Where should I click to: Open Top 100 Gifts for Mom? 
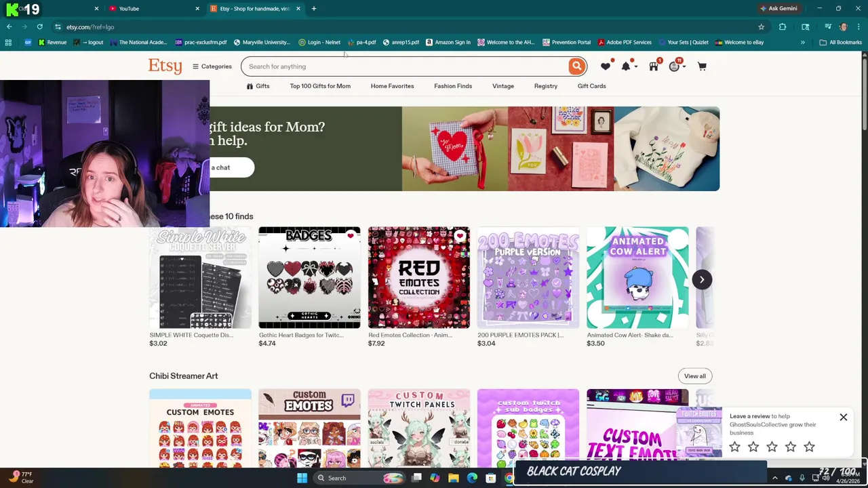coord(320,86)
